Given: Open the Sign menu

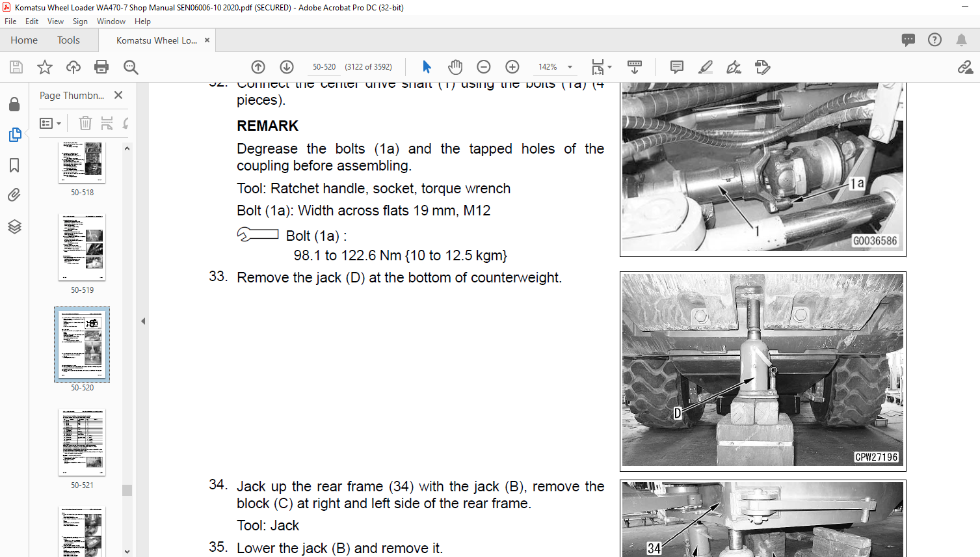Looking at the screenshot, I should (x=80, y=21).
